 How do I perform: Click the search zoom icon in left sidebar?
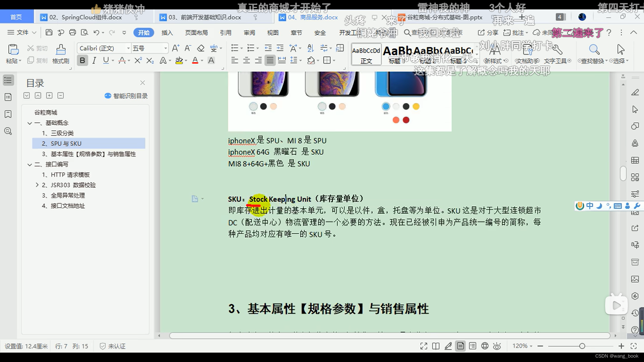[x=8, y=131]
